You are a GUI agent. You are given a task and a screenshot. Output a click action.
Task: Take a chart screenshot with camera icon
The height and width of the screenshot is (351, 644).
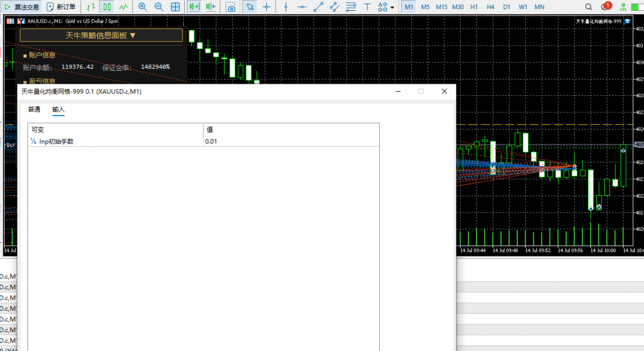tap(231, 7)
